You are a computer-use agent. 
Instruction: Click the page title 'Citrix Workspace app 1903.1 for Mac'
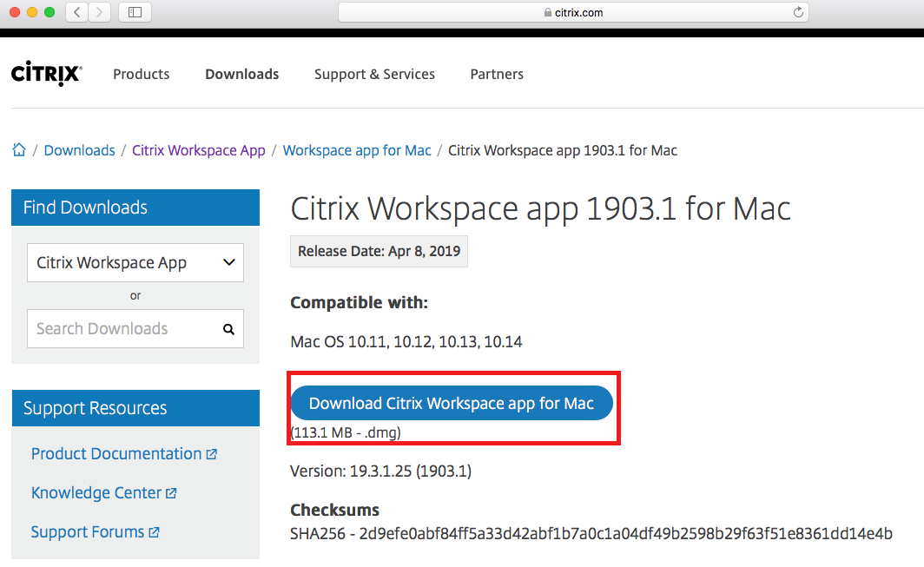pos(540,208)
